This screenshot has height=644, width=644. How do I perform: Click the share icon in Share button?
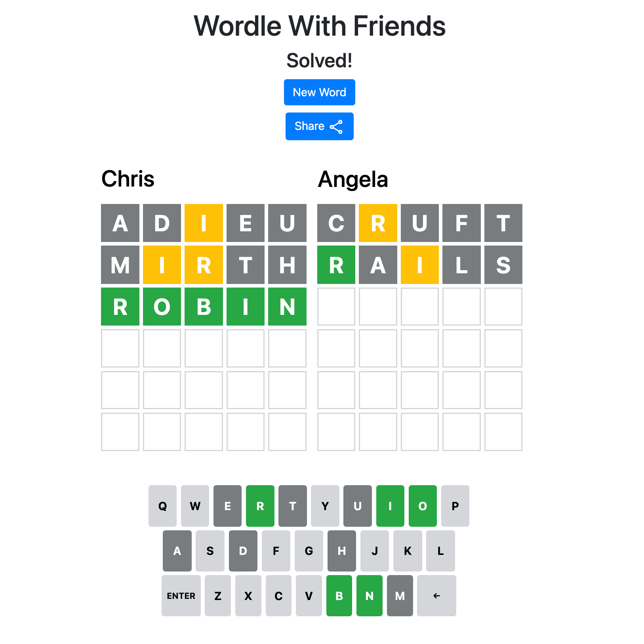click(x=336, y=127)
